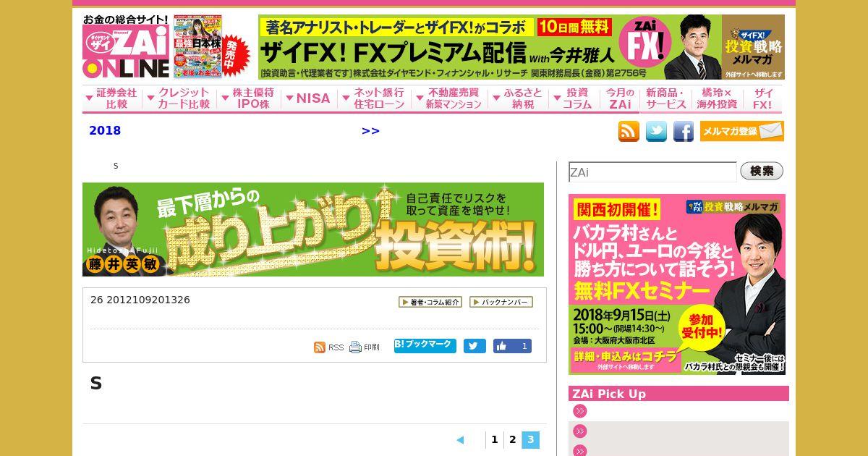This screenshot has width=868, height=456.
Task: Go to page 1
Action: click(495, 439)
